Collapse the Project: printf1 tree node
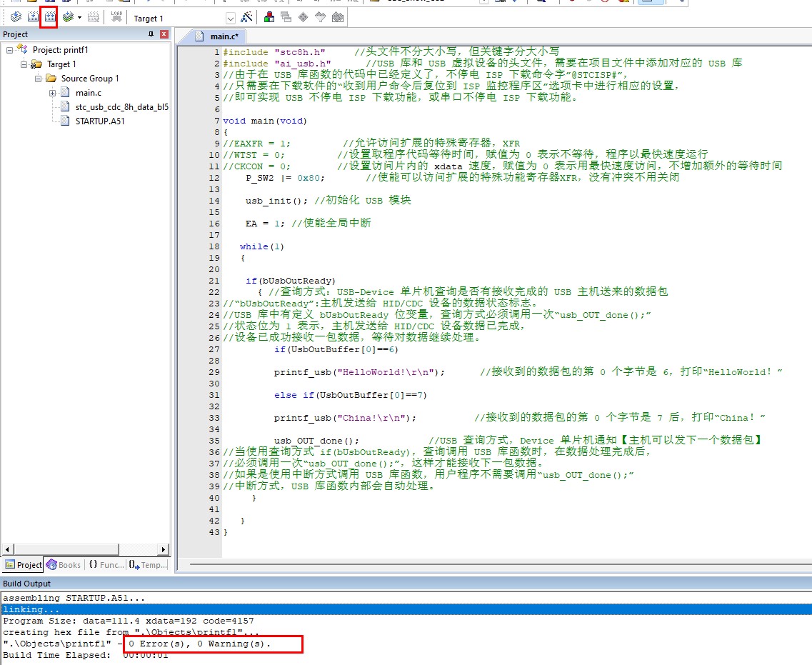 point(9,50)
